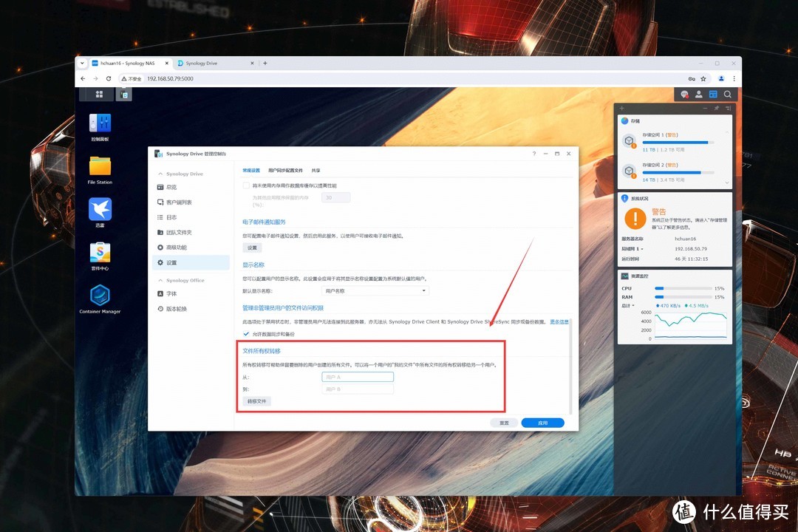Viewport: 798px width, 532px height.
Task: Open the DSM main menu grid icon
Action: coord(100,95)
